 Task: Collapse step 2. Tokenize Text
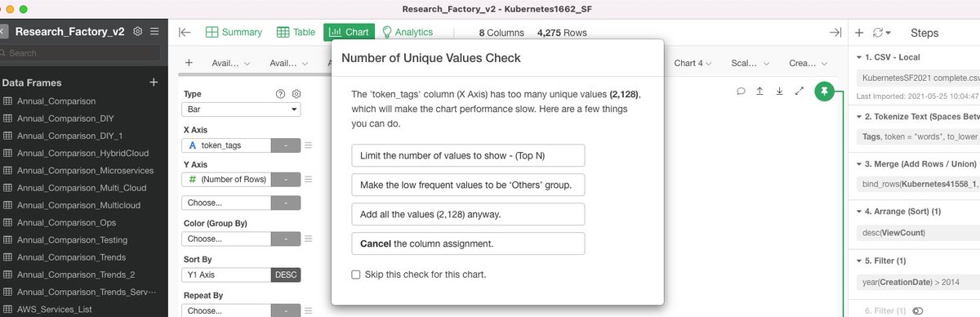[x=858, y=118]
